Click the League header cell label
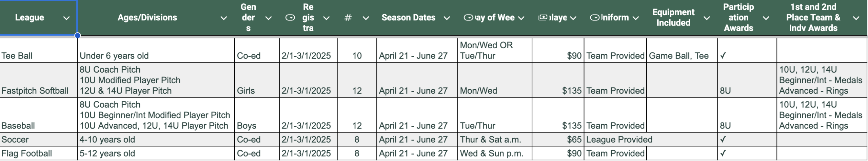Image resolution: width=868 pixels, height=161 pixels. point(29,18)
